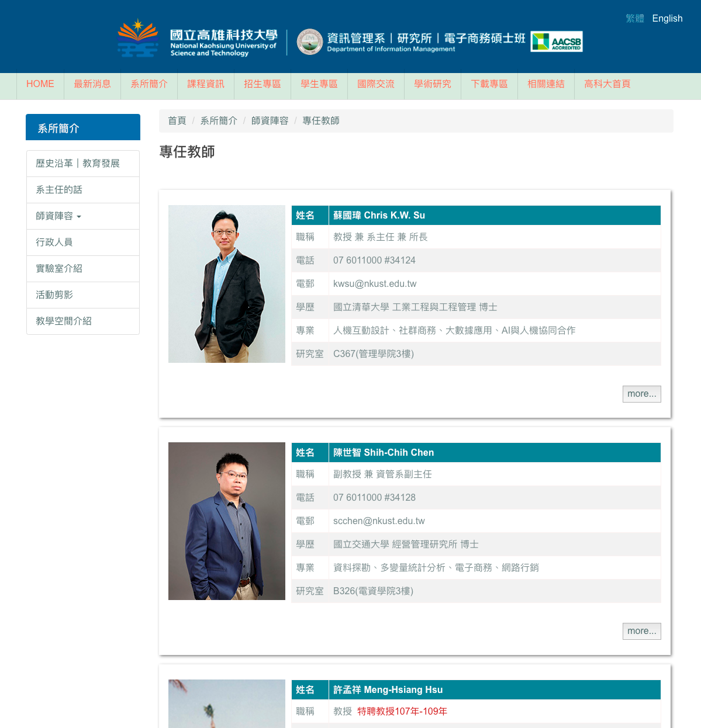Click the AACSB Accredited badge

point(557,41)
